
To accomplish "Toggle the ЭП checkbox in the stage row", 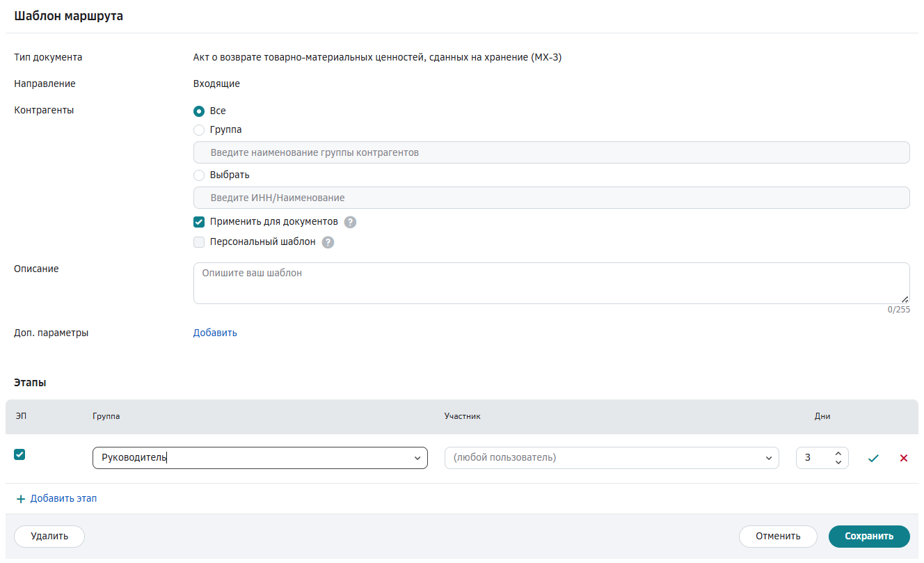I will (19, 454).
